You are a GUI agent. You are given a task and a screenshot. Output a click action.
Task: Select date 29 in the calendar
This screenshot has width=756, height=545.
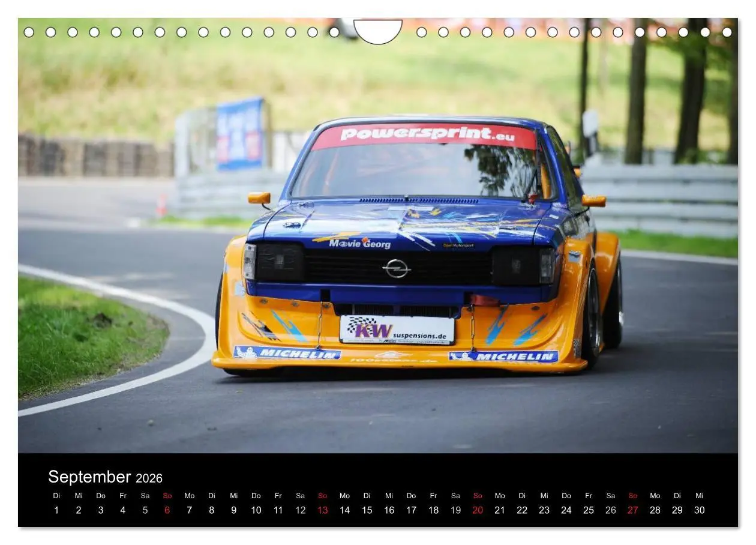677,510
